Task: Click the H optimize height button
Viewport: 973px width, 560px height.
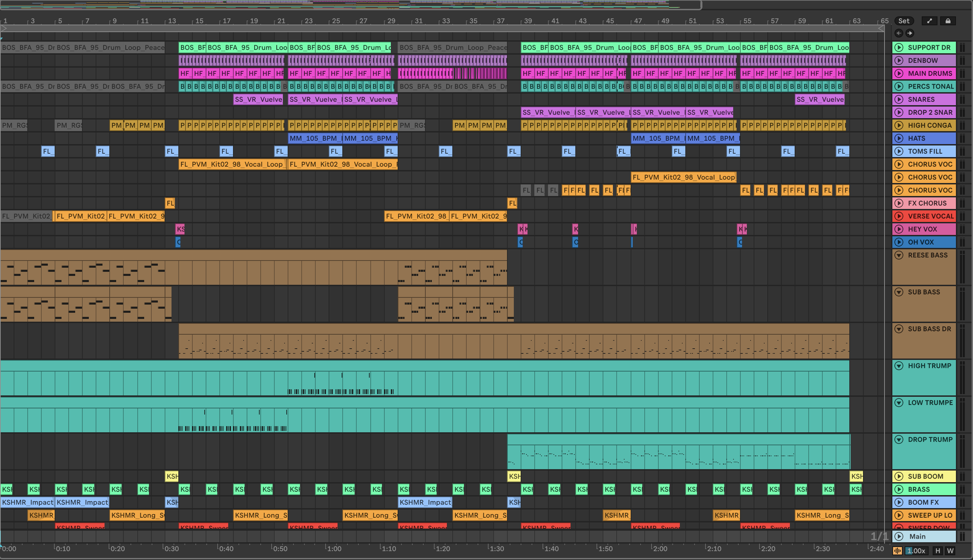Action: point(937,551)
